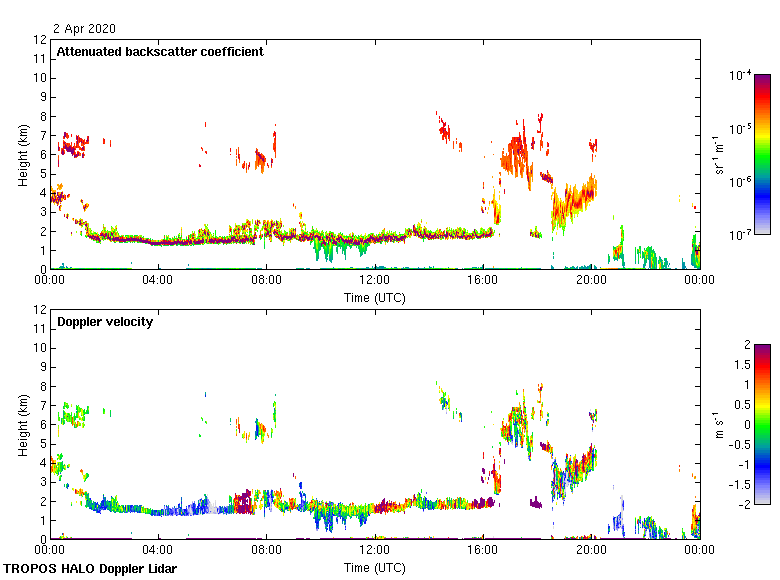Click the 16:00 tick label under the bottom plot
Image resolution: width=780 pixels, height=580 pixels.
click(x=482, y=550)
